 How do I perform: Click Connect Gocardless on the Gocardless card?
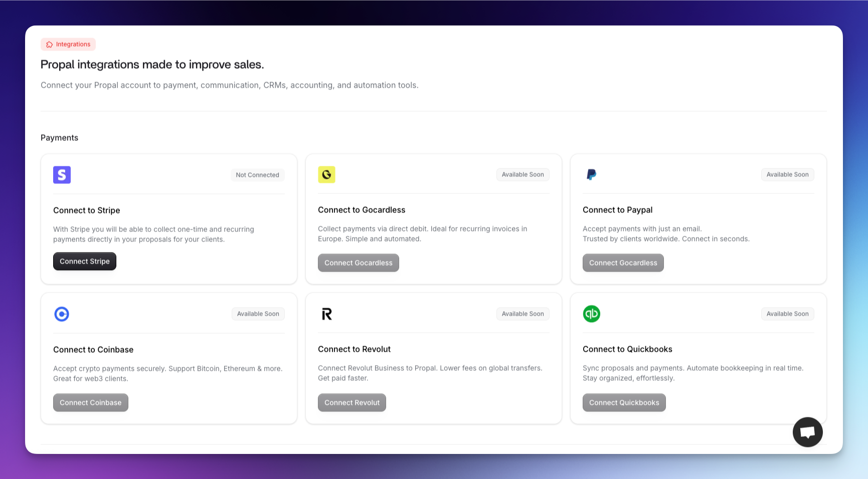coord(358,263)
